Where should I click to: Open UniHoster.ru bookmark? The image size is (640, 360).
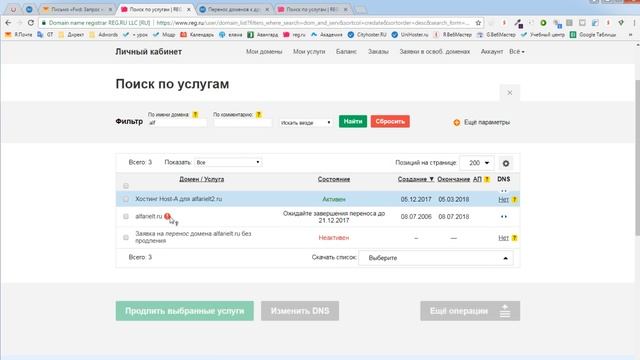pyautogui.click(x=410, y=35)
